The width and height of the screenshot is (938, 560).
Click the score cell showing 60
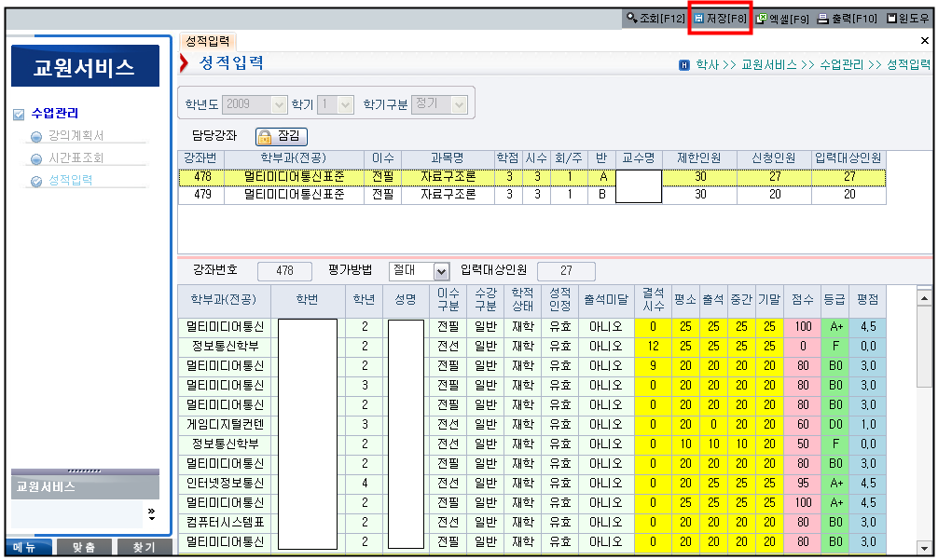pos(803,426)
